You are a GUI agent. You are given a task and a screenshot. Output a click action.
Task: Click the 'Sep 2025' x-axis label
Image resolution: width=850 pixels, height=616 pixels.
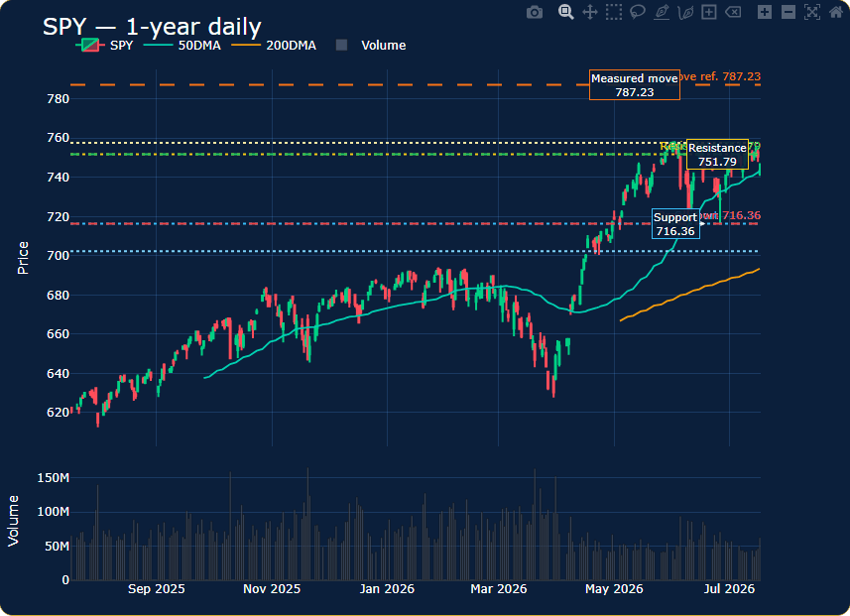(x=156, y=589)
